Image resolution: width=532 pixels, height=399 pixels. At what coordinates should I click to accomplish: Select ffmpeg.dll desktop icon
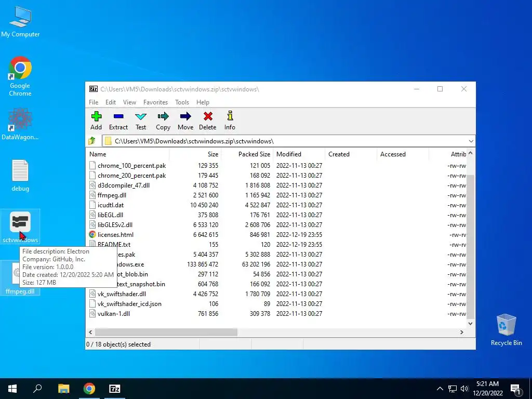point(20,278)
